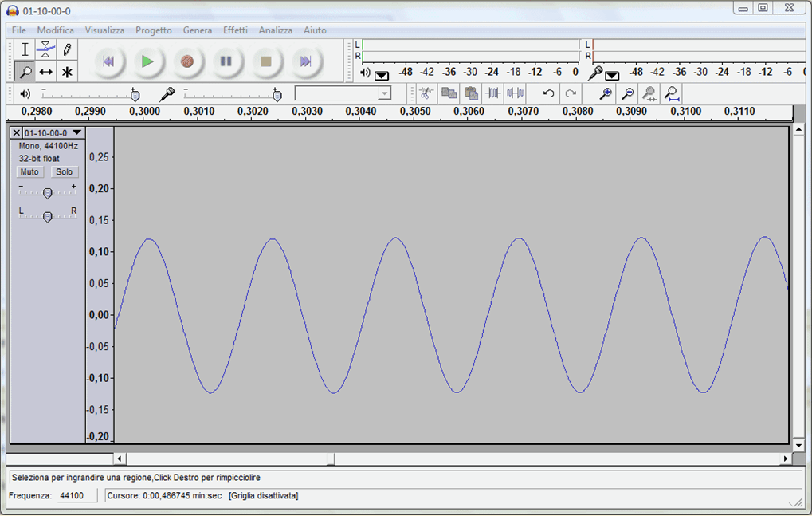Click the horizontal scrollbar left arrow
This screenshot has height=516, width=812.
click(120, 459)
